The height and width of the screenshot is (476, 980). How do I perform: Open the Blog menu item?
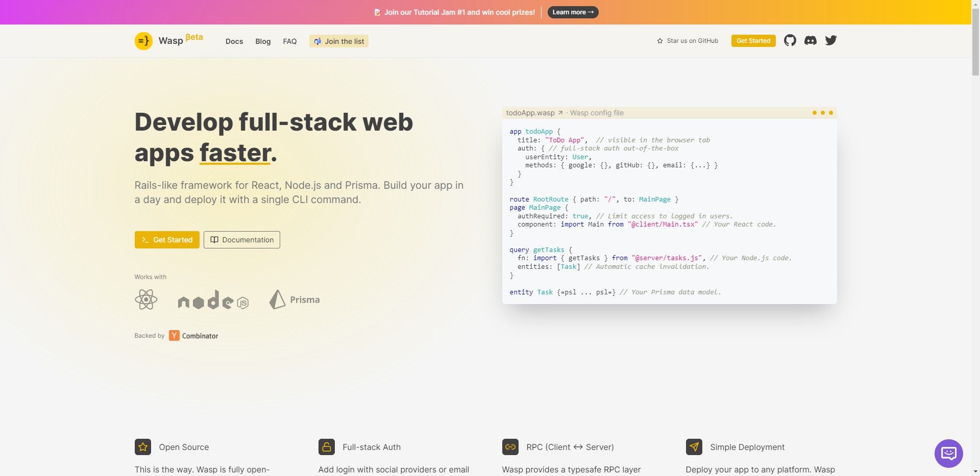[x=263, y=41]
